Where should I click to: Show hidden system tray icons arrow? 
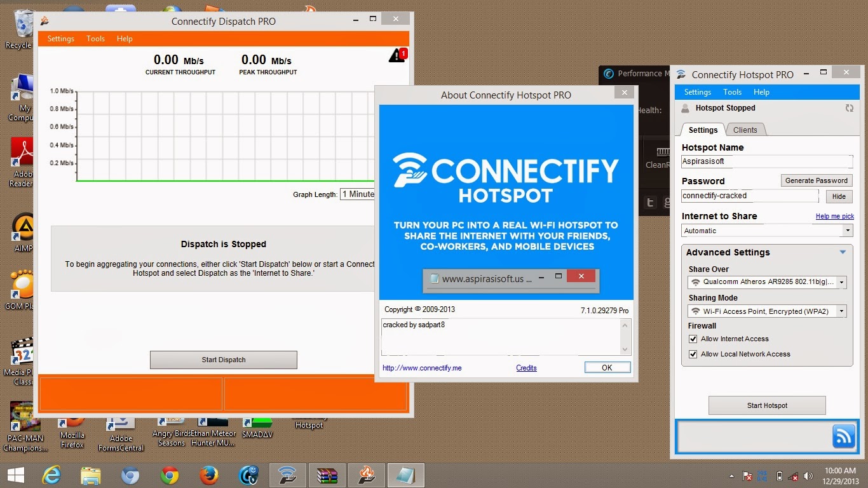[731, 475]
